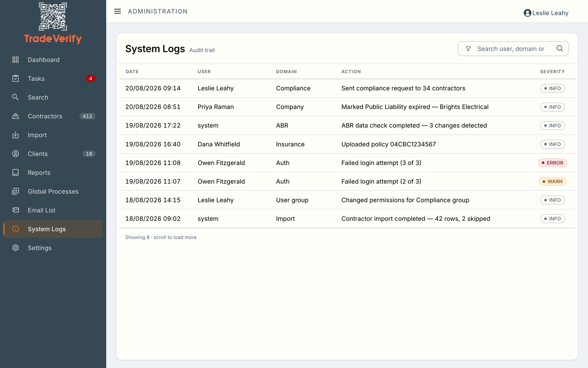Sort by the SEVERITY column header
This screenshot has height=368, width=588.
click(552, 72)
